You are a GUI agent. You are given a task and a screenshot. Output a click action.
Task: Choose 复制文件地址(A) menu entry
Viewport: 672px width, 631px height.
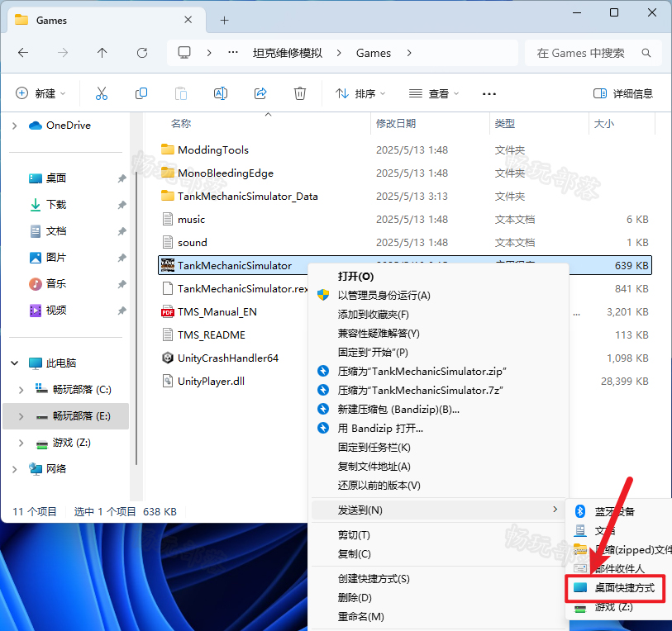[438, 466]
